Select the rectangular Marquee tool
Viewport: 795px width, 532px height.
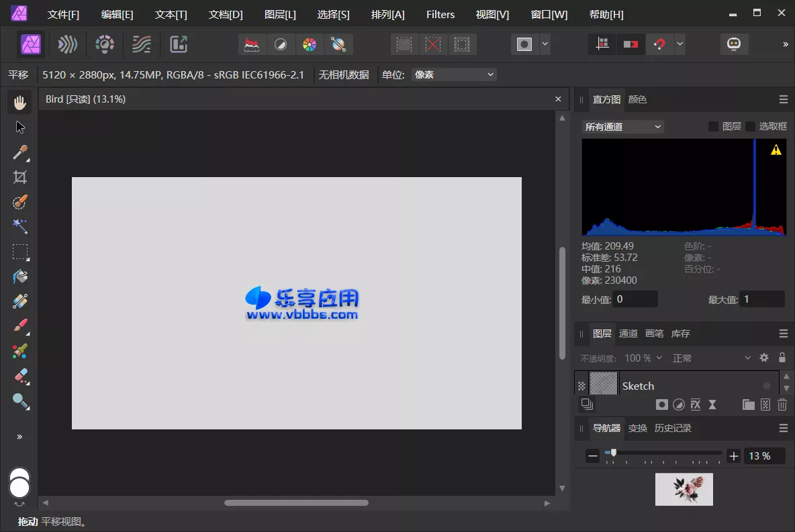(19, 252)
